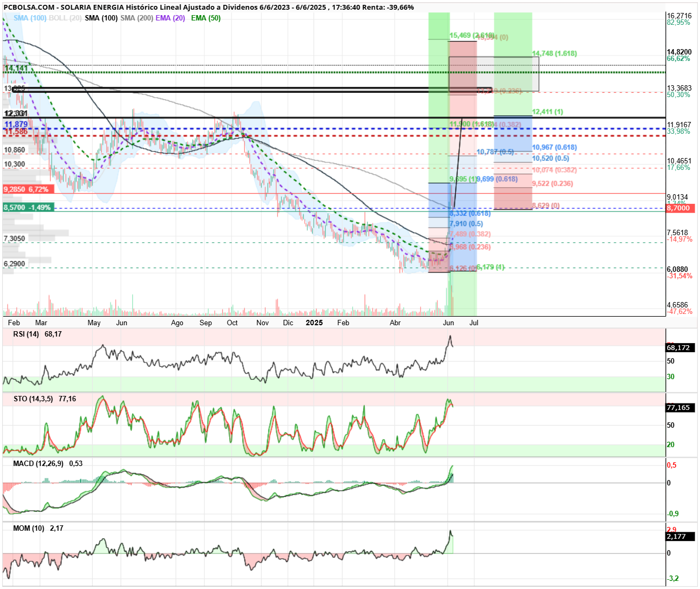
Task: Click the Jul month label on the time axis
Action: click(x=474, y=323)
